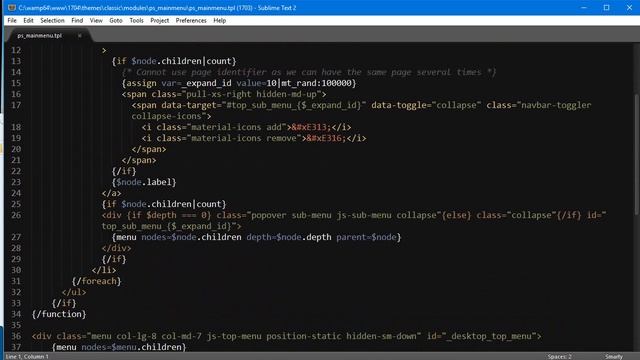The width and height of the screenshot is (640, 360).
Task: Click the Sublime Text title bar app icon
Action: pos(12,7)
